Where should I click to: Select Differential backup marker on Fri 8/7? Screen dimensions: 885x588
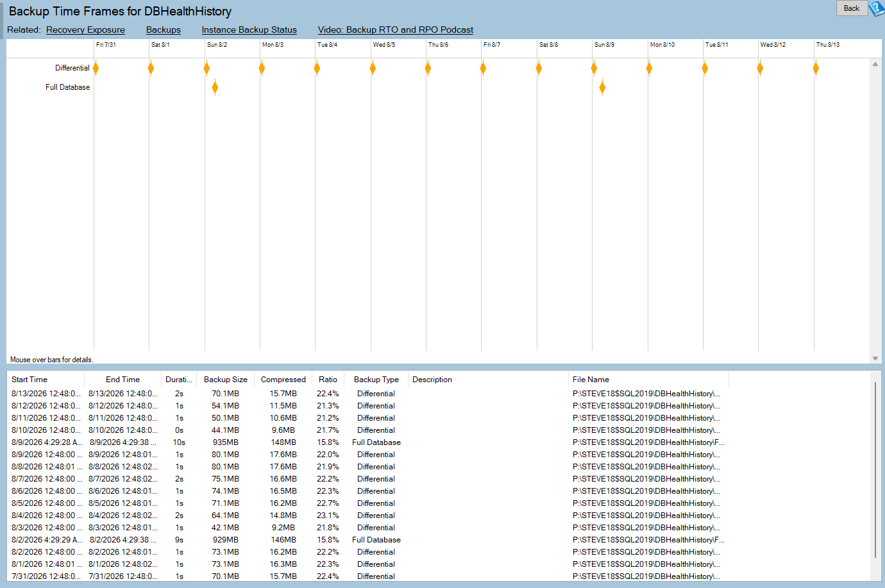483,68
